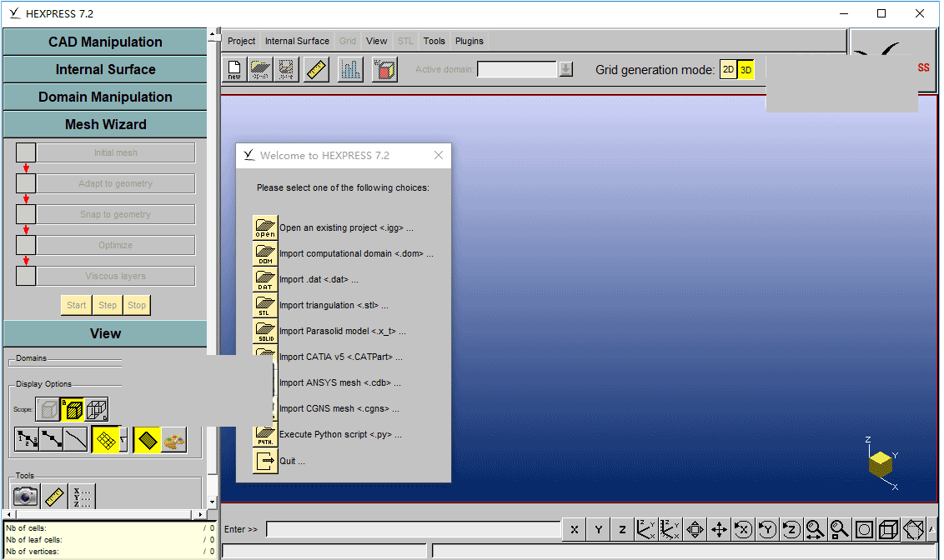
Task: Click the color palette display icon
Action: [x=174, y=441]
